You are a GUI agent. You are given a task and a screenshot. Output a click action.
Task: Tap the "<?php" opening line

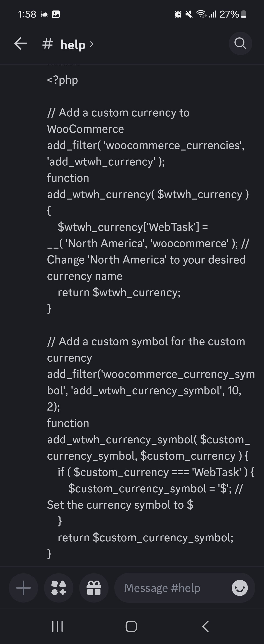[63, 80]
